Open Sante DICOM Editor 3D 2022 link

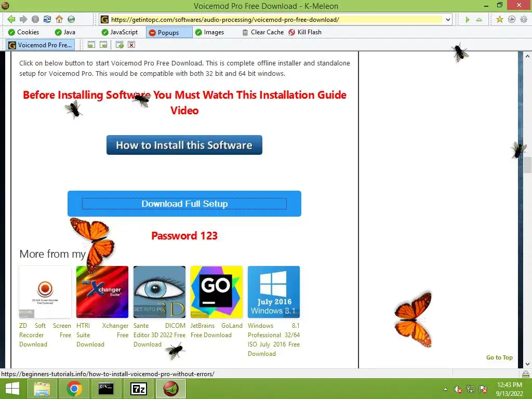[159, 335]
